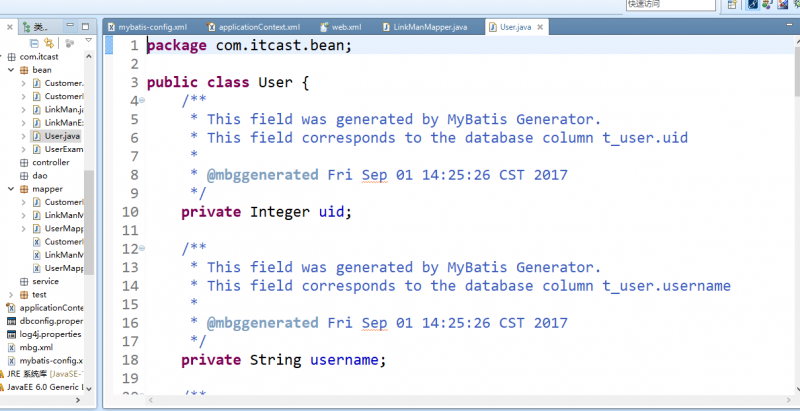Close the User.java editor tab
The image size is (800, 411).
click(x=540, y=27)
